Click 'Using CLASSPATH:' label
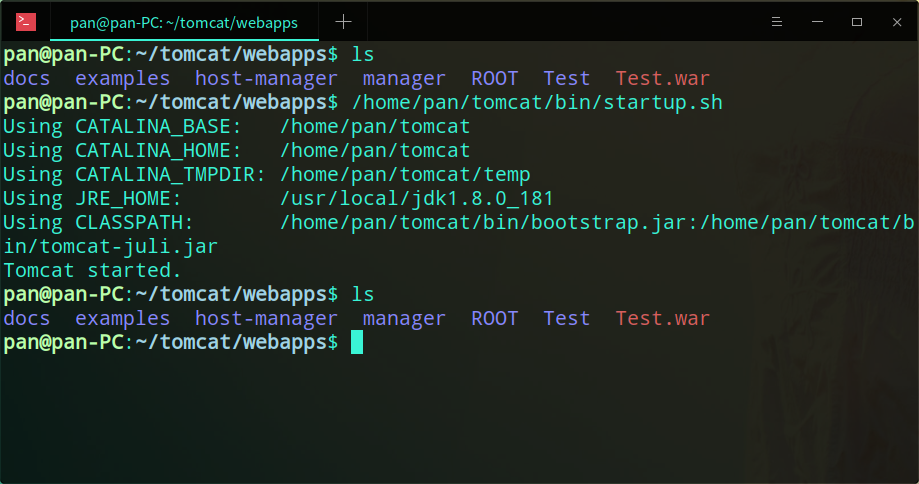 (x=98, y=223)
